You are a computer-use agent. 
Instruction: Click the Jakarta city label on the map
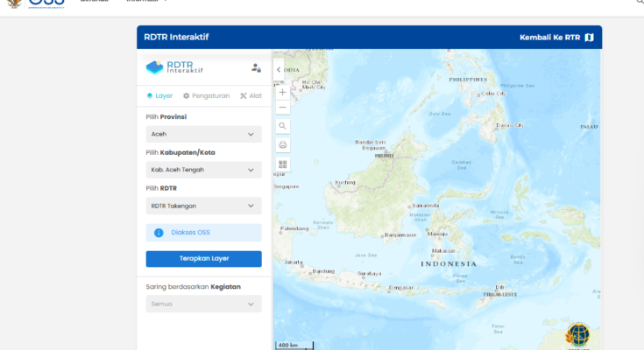coord(294,262)
